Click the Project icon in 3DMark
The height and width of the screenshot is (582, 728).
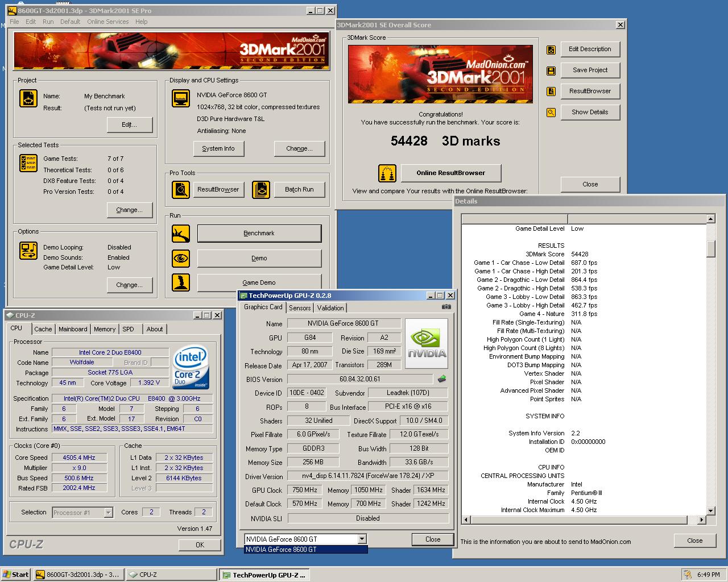[x=28, y=98]
